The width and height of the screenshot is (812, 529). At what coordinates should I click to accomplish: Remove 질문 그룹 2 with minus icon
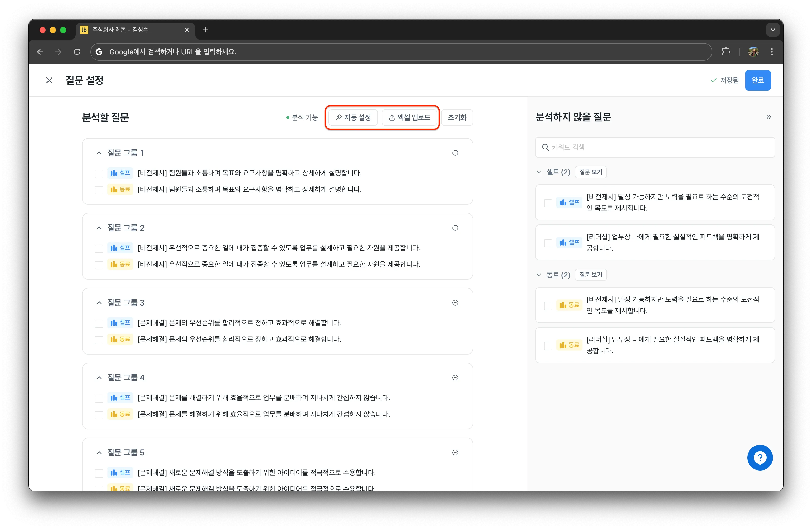pyautogui.click(x=455, y=228)
